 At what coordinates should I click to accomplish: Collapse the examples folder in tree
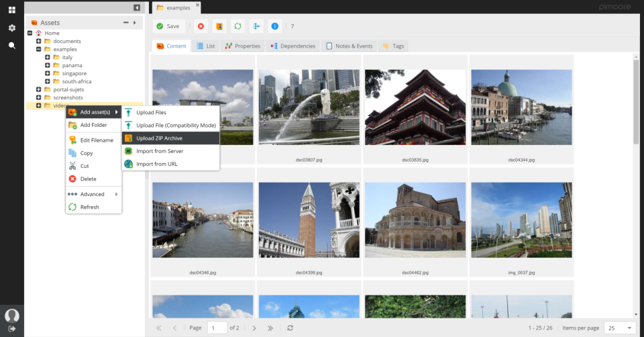tap(39, 49)
